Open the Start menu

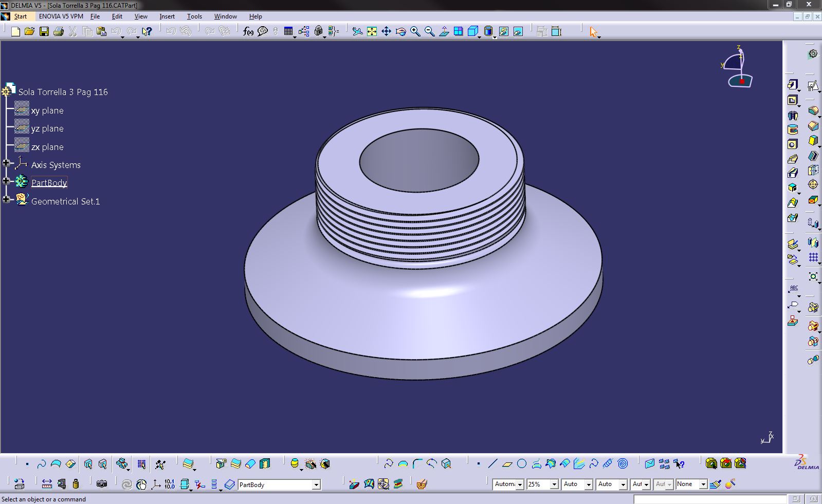[x=20, y=16]
